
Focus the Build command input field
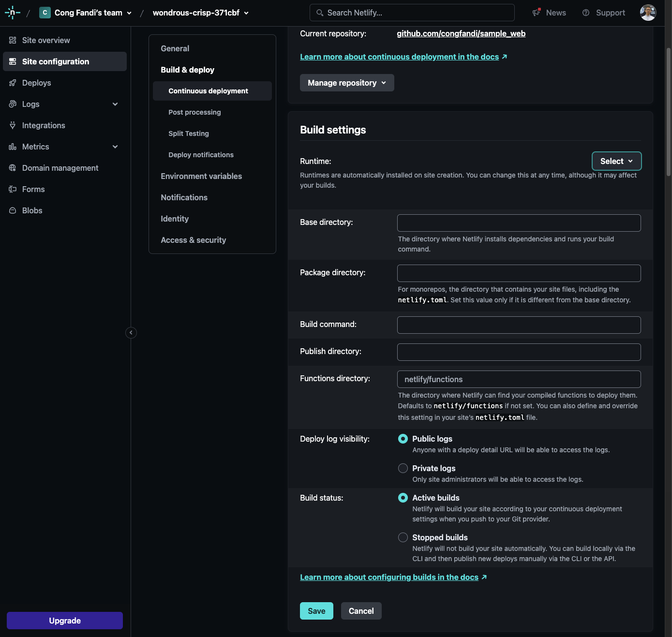(519, 325)
